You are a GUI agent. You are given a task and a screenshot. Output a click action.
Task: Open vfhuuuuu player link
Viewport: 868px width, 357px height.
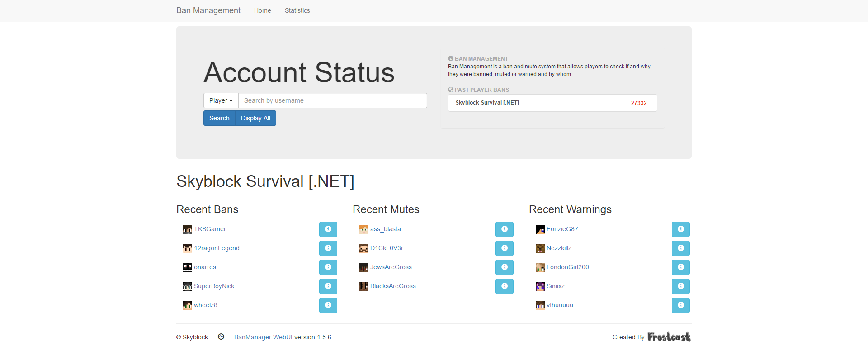click(560, 305)
